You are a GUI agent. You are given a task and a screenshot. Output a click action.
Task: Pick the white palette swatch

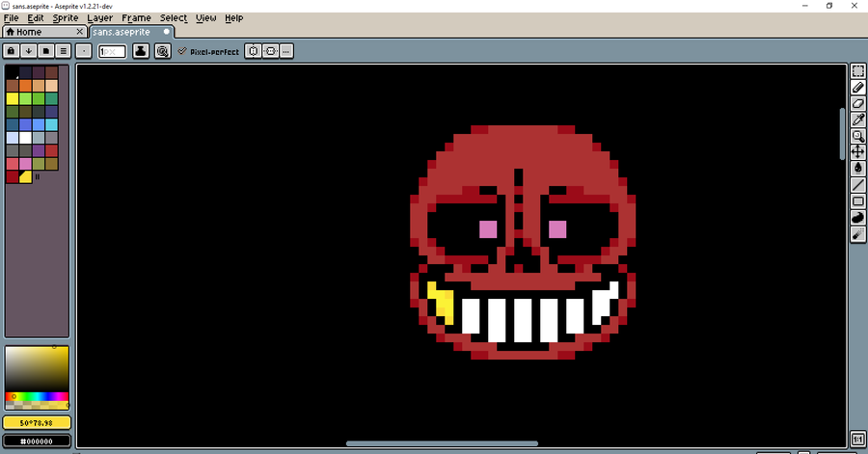point(25,138)
